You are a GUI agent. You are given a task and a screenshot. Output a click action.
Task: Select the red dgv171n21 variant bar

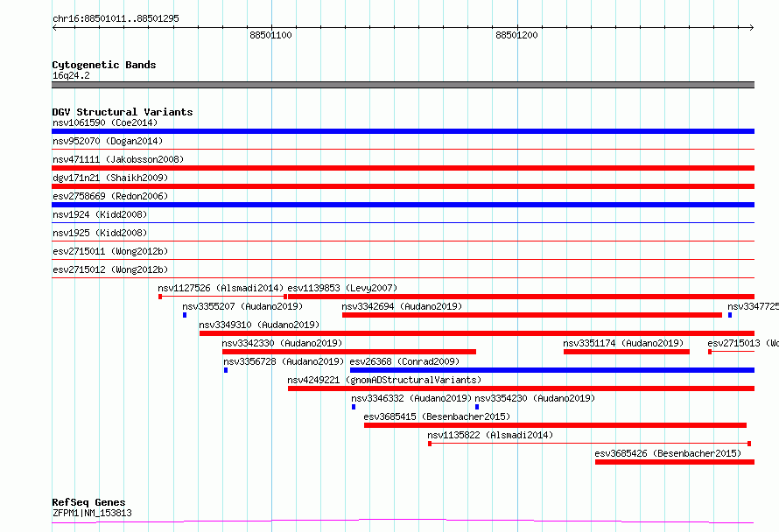[403, 186]
